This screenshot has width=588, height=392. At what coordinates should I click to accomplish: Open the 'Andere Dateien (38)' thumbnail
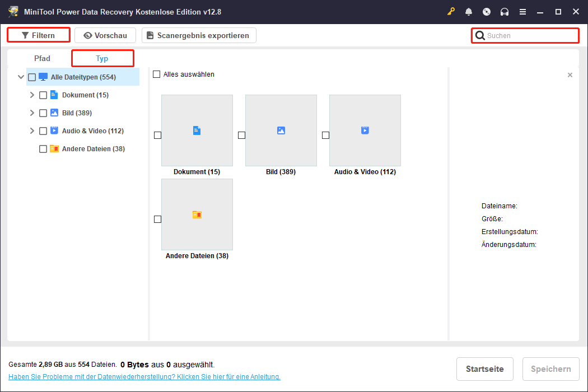tap(197, 214)
